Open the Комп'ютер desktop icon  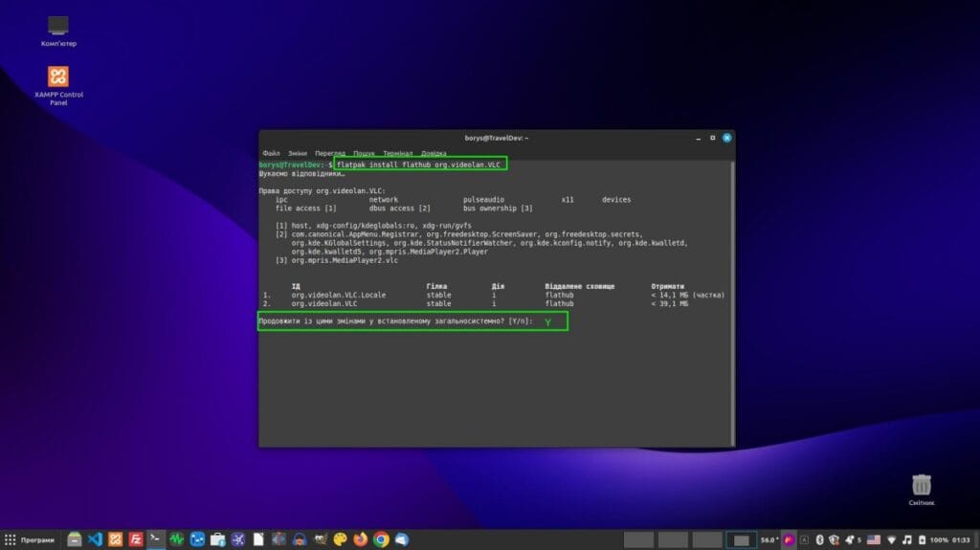coord(58,32)
